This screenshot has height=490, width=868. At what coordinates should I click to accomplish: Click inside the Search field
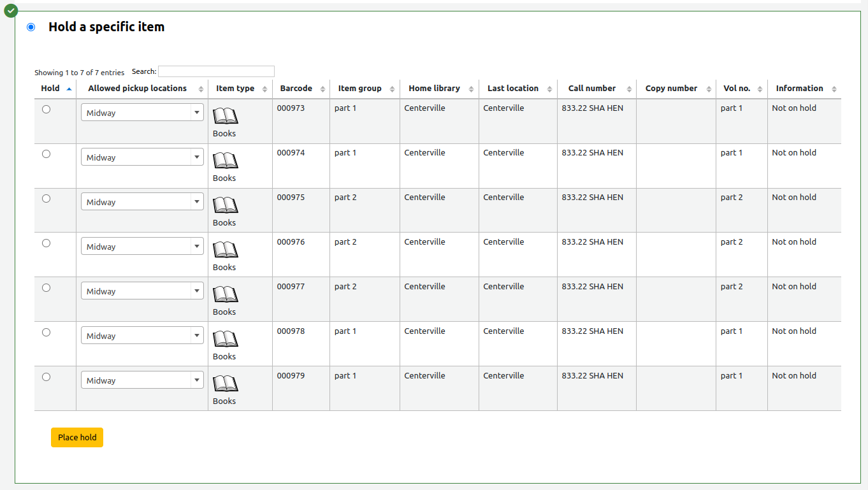click(x=216, y=71)
